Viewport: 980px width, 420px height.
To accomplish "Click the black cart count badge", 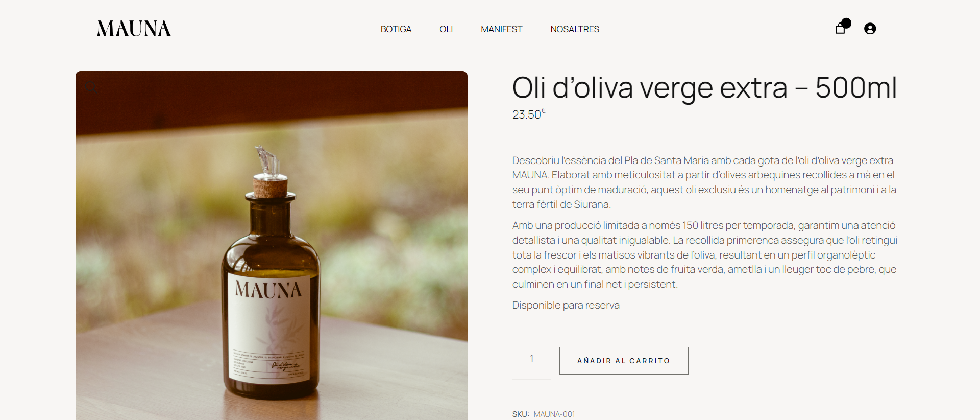I will click(x=846, y=23).
